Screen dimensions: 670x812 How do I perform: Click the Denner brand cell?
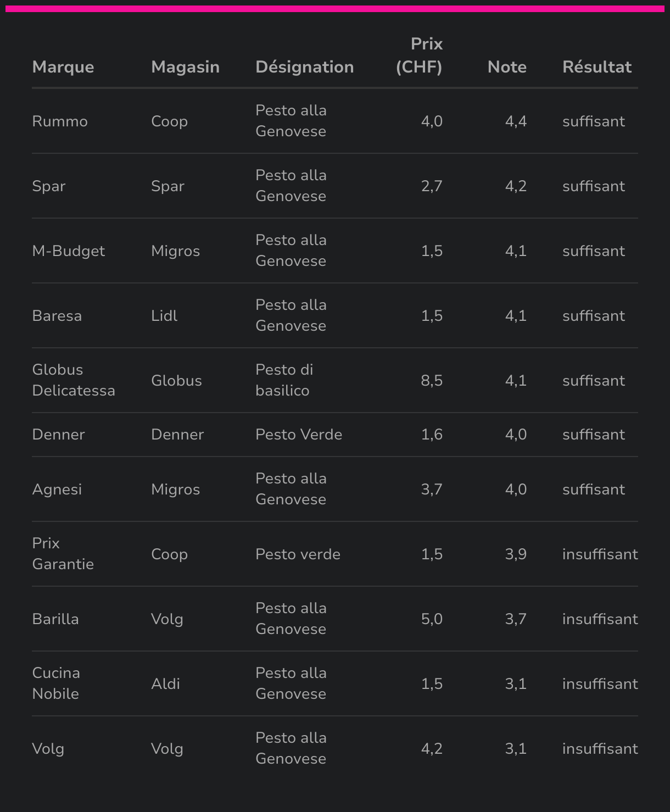58,435
